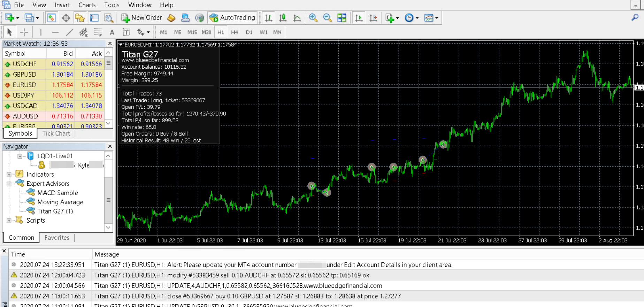
Task: Switch chart timeframe to H4
Action: 235,32
